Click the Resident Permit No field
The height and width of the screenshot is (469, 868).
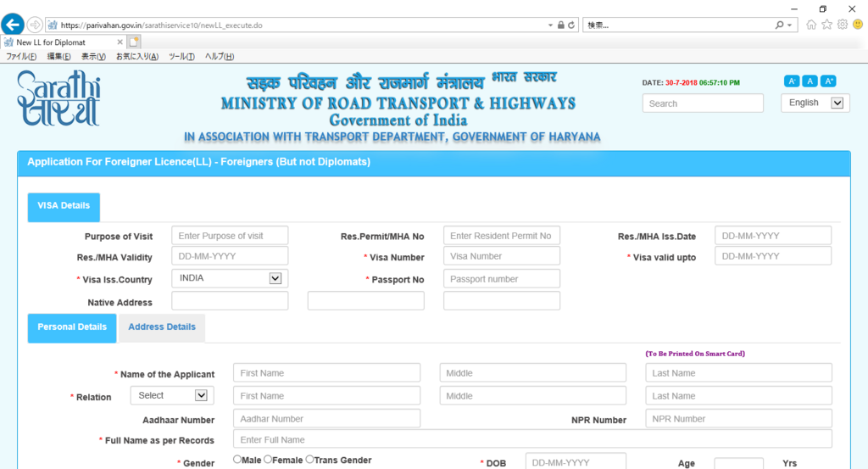[502, 235]
